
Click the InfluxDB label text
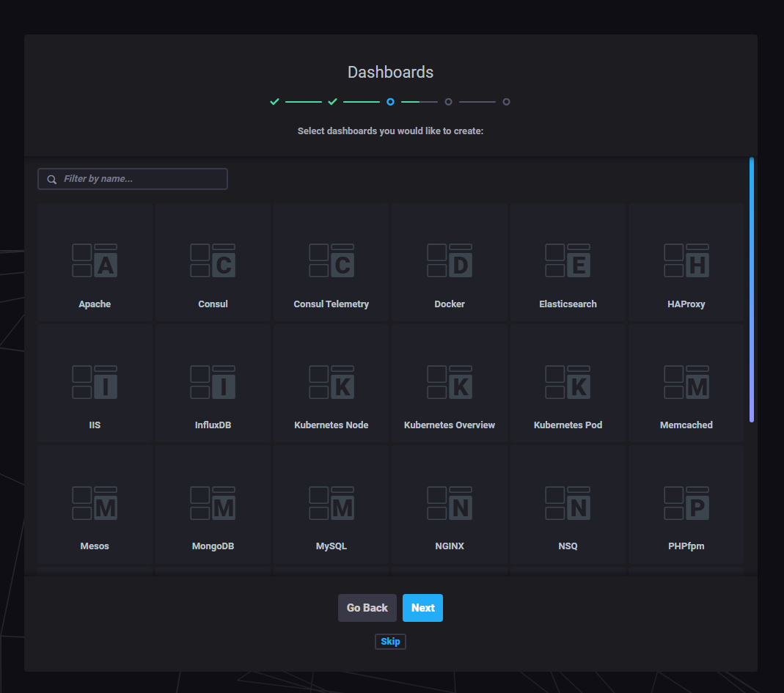coord(213,425)
